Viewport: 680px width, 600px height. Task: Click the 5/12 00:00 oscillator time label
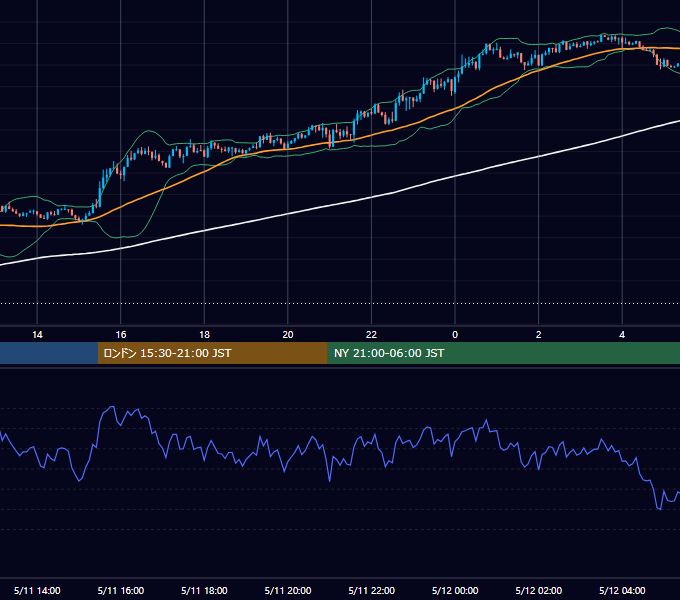pos(455,590)
